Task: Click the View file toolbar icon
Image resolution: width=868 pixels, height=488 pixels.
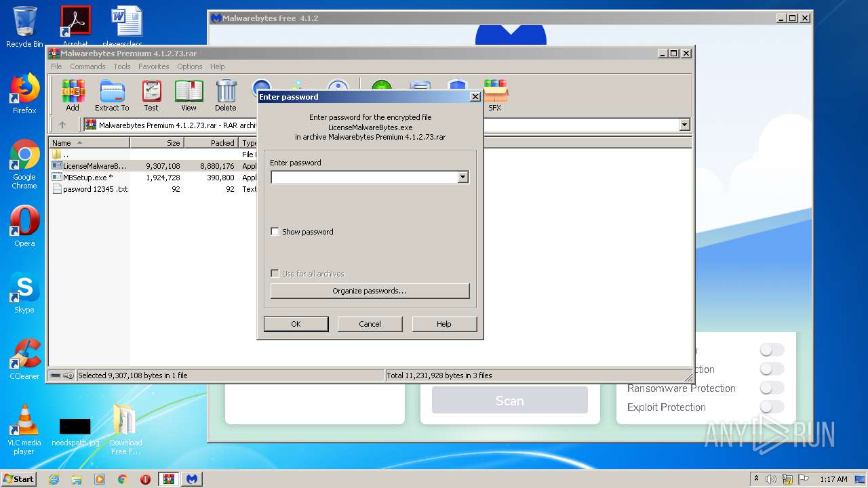Action: click(x=189, y=95)
